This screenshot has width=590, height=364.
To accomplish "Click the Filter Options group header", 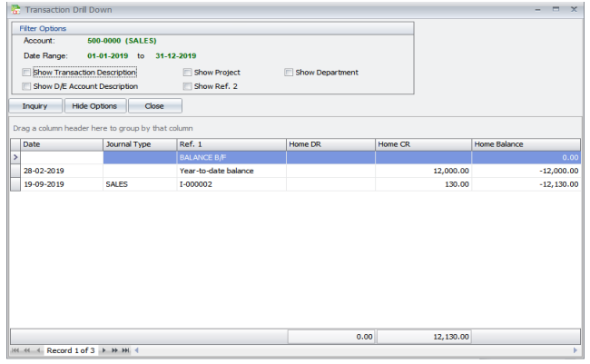I will point(212,29).
